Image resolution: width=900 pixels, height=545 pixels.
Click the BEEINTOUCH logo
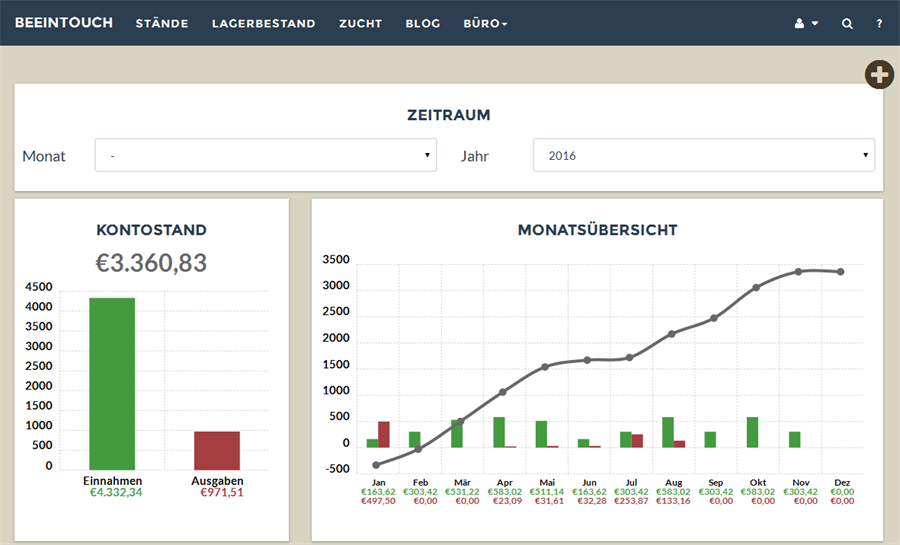point(64,23)
